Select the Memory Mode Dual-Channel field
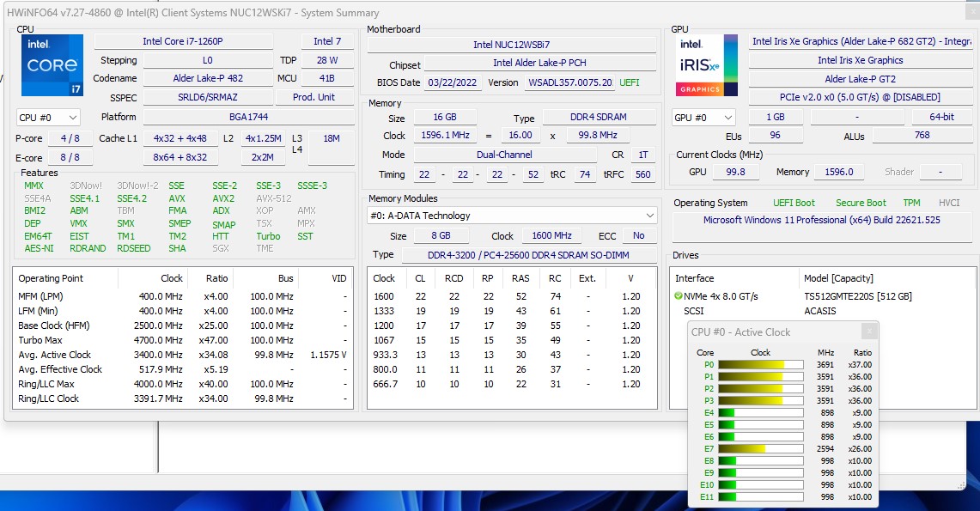Screen dimensions: 980x511 pos(504,155)
